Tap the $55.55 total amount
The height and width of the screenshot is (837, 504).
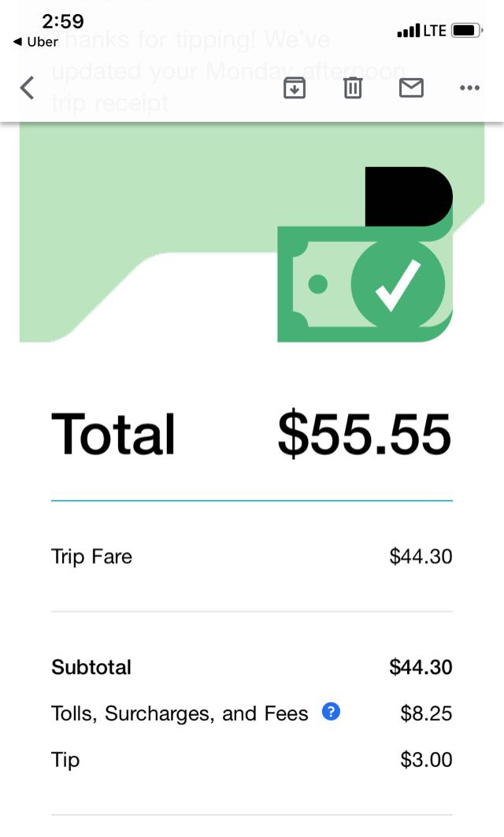[x=364, y=434]
